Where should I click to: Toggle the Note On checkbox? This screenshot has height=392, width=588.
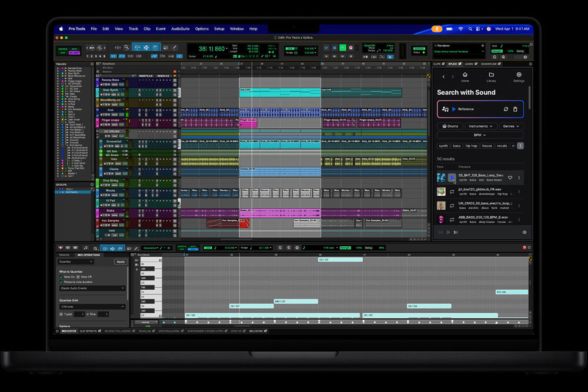pos(61,277)
